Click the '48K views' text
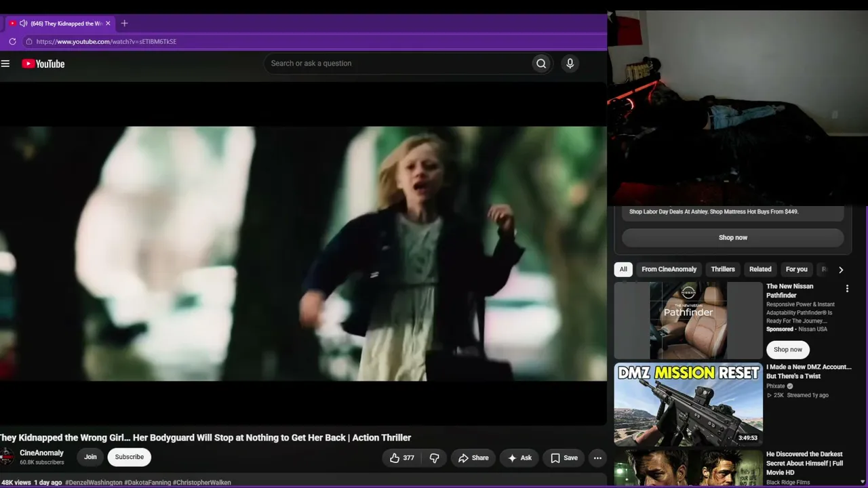Screen dimensions: 868x488 pos(16,483)
